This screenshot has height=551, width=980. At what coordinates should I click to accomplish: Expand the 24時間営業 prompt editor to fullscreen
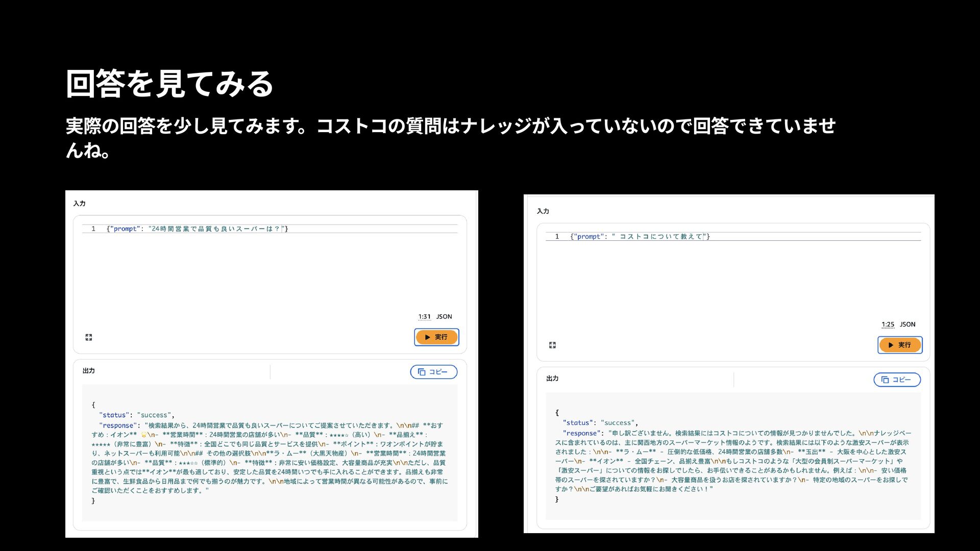(x=89, y=337)
